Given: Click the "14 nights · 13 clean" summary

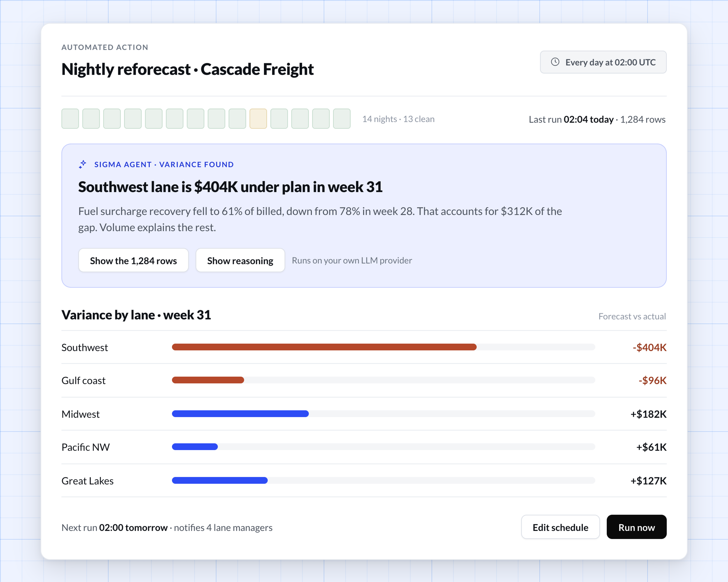Looking at the screenshot, I should [399, 119].
